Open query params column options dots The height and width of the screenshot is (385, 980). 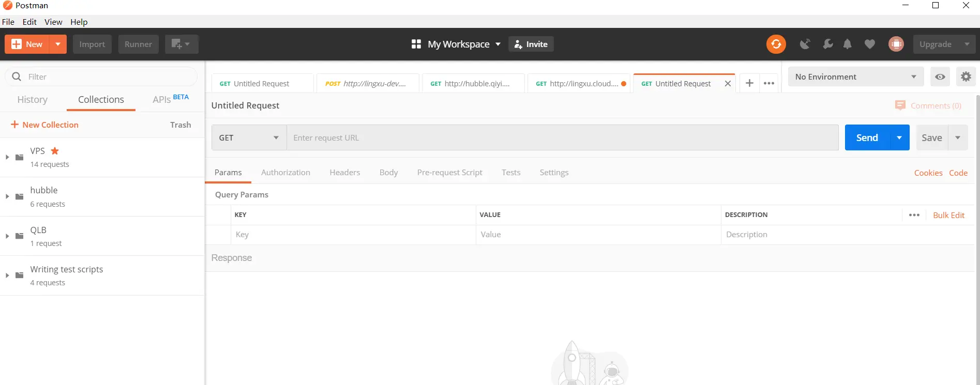point(914,215)
